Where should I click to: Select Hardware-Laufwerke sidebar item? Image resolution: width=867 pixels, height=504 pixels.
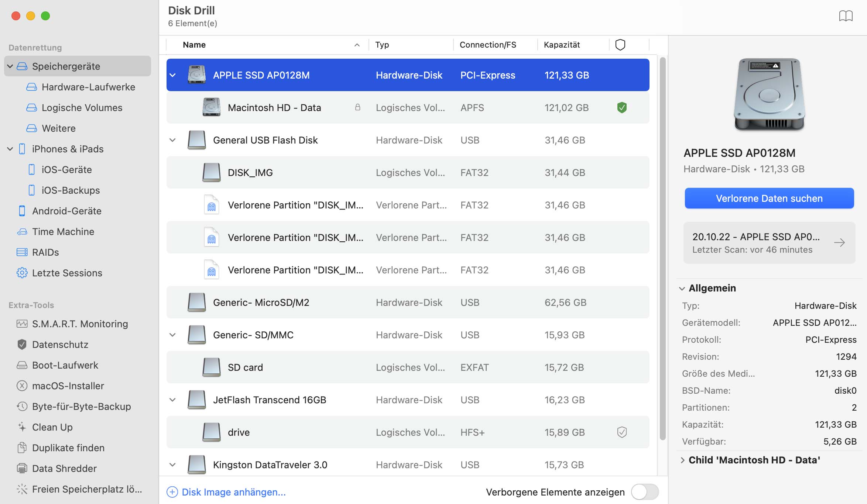point(80,87)
